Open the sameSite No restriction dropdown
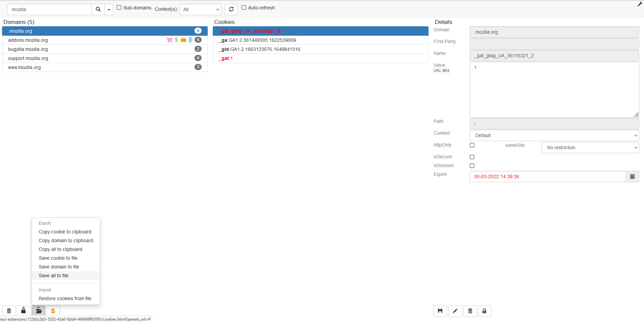 pyautogui.click(x=590, y=148)
